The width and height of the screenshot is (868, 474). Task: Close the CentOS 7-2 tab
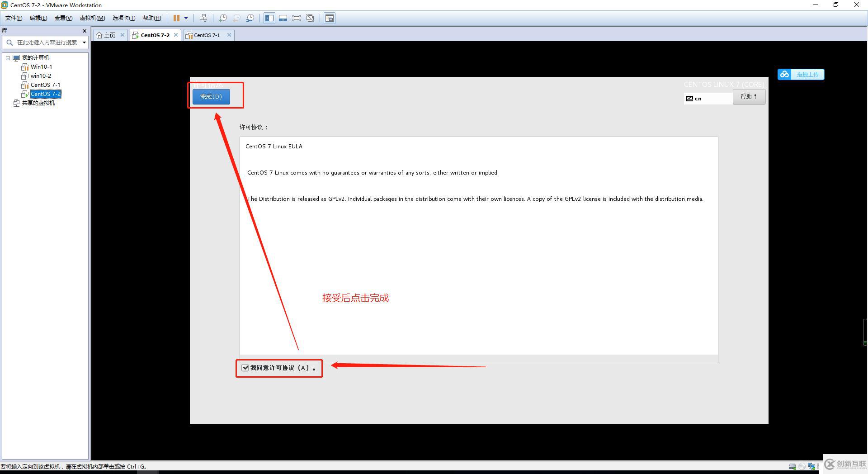click(176, 35)
